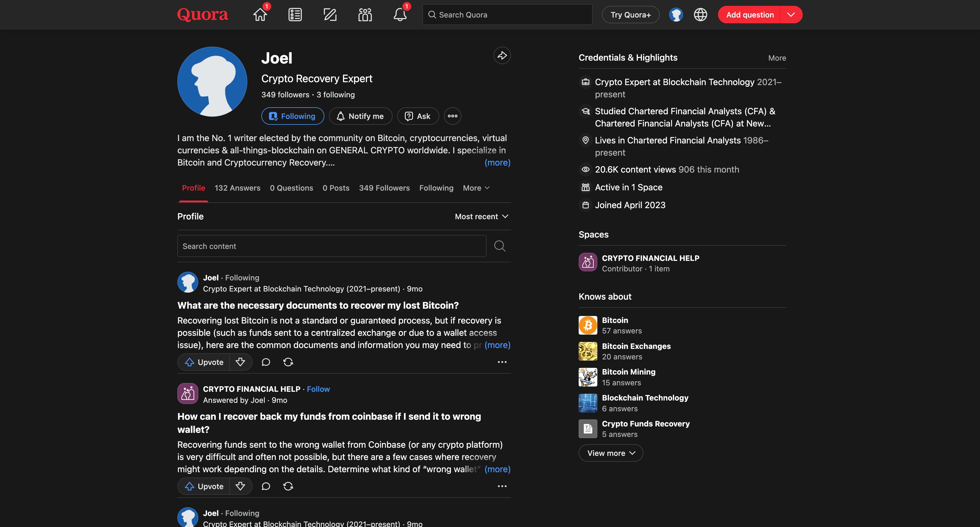
Task: Open the Bitcoin Exchanges topic name
Action: tap(636, 346)
